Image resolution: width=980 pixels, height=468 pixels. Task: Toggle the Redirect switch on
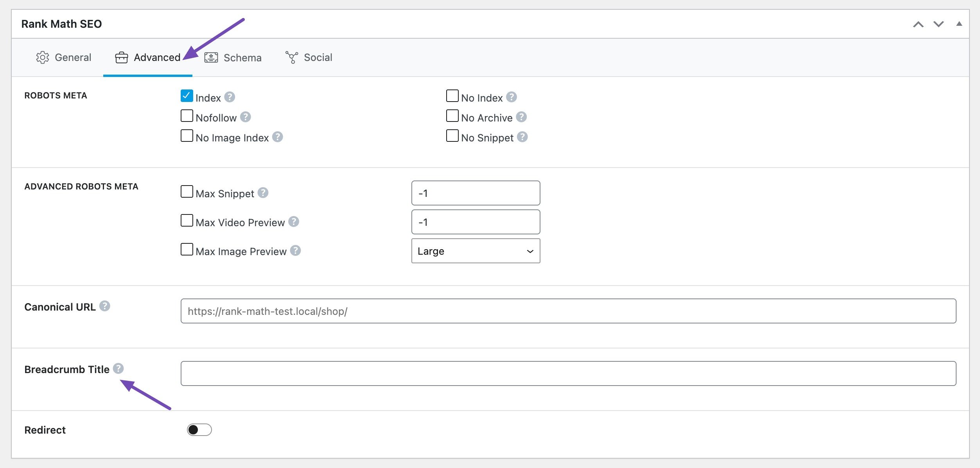[199, 430]
